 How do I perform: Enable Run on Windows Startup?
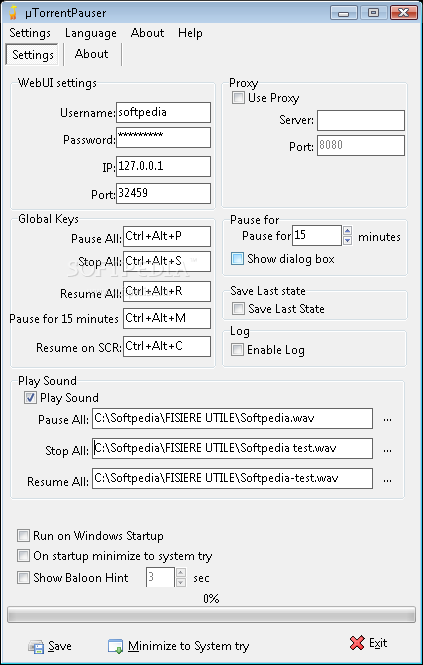pyautogui.click(x=23, y=536)
